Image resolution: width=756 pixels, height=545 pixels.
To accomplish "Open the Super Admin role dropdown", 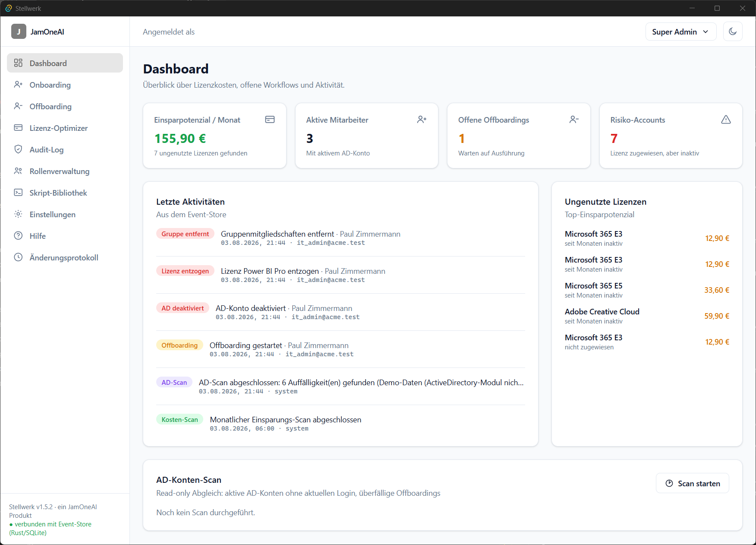I will pyautogui.click(x=680, y=32).
